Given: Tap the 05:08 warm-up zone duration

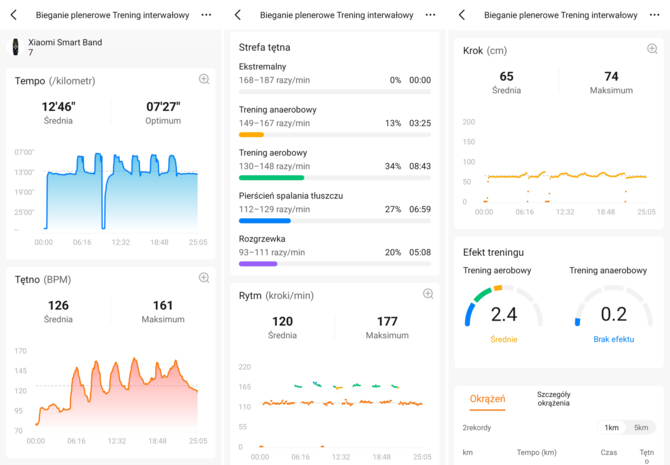Looking at the screenshot, I should (x=420, y=252).
